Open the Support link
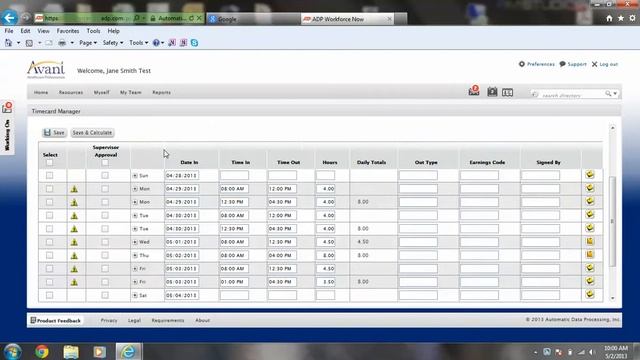The image size is (640, 360). pyautogui.click(x=573, y=64)
